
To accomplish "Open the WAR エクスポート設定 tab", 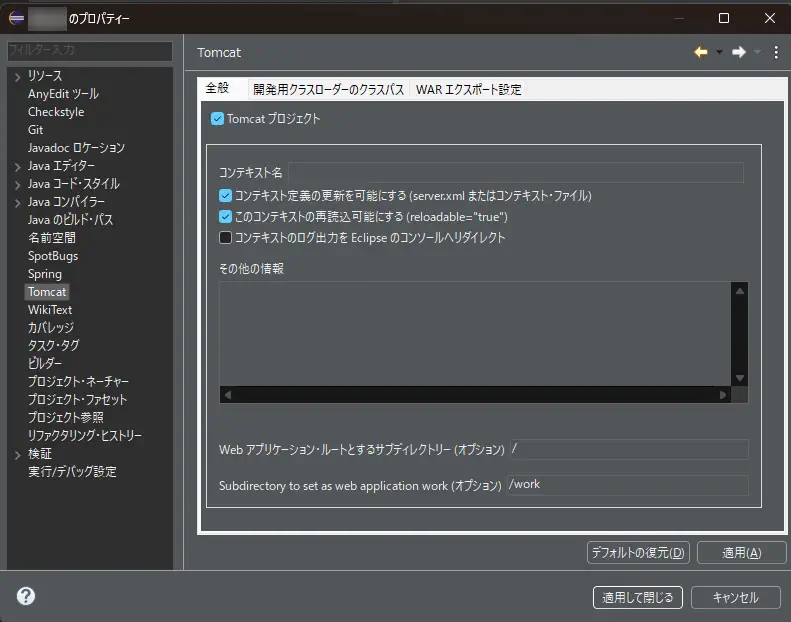I will 468,90.
